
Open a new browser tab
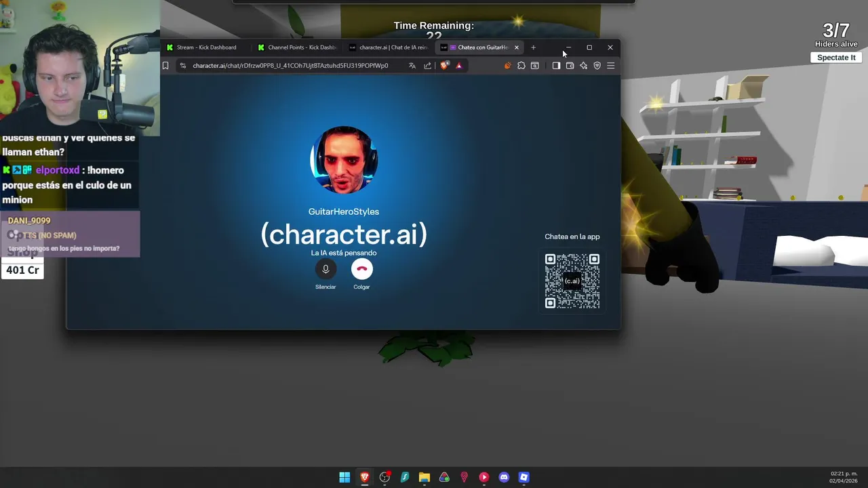[x=533, y=47]
